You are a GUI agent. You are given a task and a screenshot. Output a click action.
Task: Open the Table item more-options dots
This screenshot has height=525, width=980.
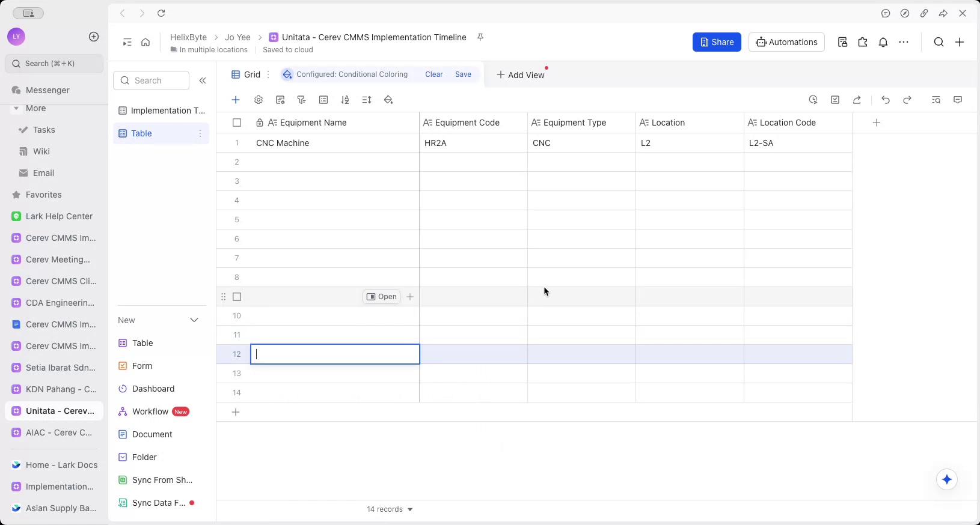(200, 133)
